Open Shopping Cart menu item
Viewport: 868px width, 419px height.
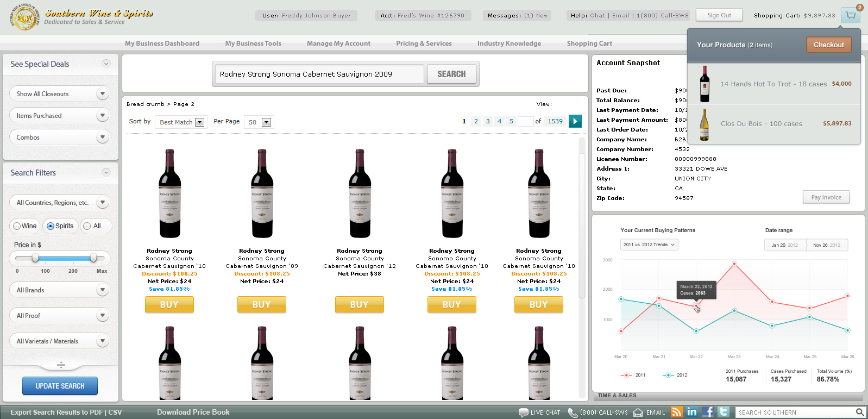point(589,43)
